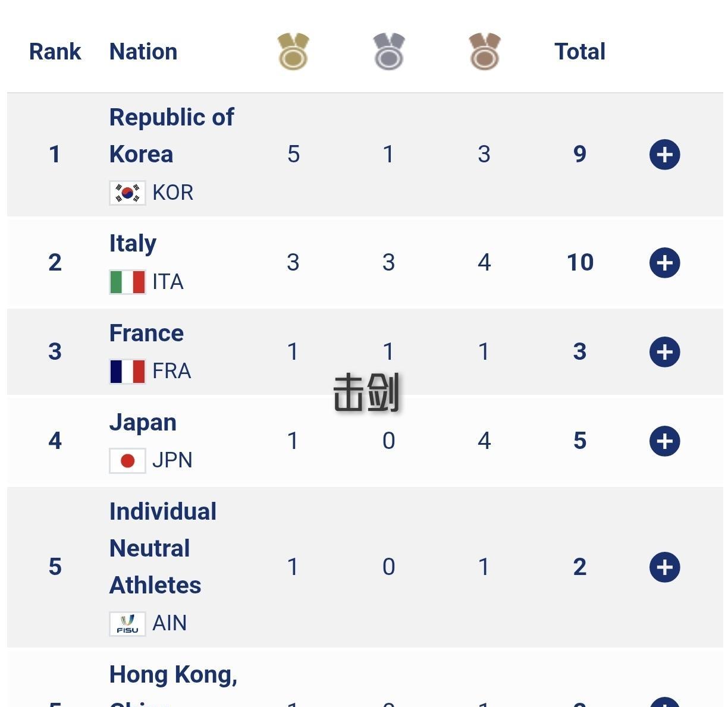
Task: Click the FISU logo beside AIN
Action: pyautogui.click(x=127, y=624)
